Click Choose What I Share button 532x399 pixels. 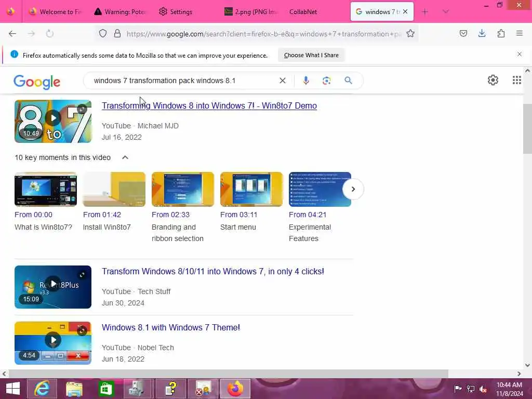pos(311,55)
